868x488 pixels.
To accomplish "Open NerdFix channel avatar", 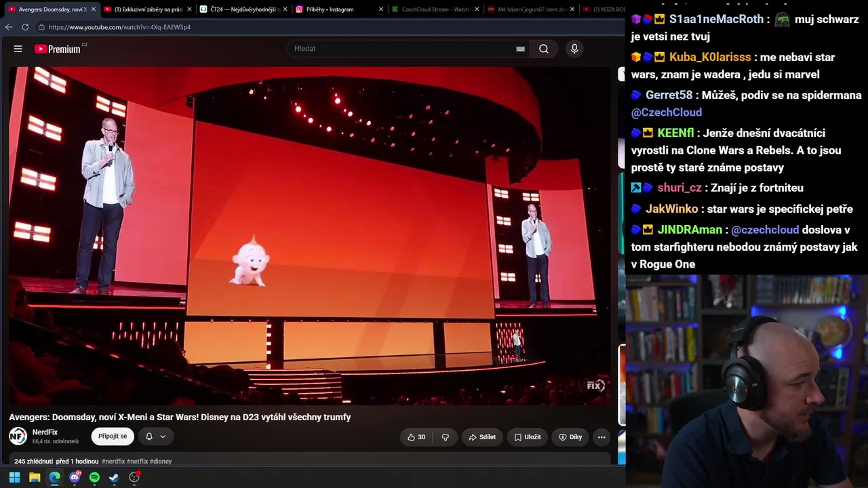I will click(x=18, y=436).
